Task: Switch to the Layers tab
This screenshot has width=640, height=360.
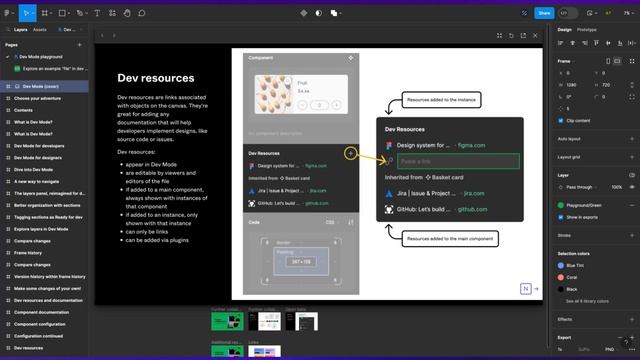Action: click(20, 30)
